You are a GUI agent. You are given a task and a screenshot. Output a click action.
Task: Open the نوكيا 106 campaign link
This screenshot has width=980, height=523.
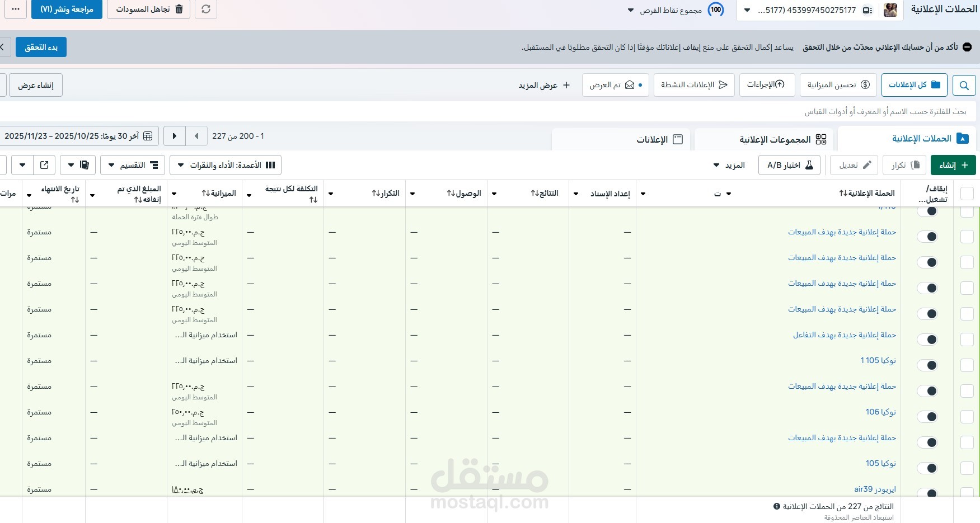[x=881, y=412]
